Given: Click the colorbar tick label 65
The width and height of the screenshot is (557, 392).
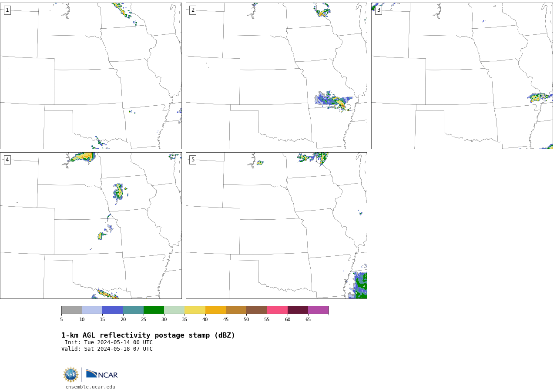Looking at the screenshot, I should point(308,320).
